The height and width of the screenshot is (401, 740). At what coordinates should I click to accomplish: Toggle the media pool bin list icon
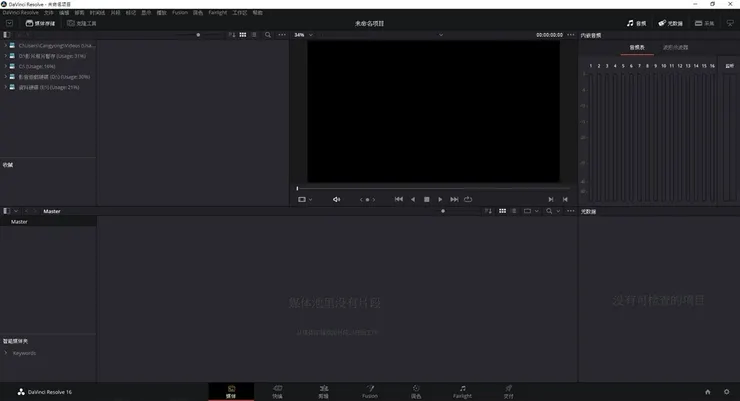pos(7,211)
